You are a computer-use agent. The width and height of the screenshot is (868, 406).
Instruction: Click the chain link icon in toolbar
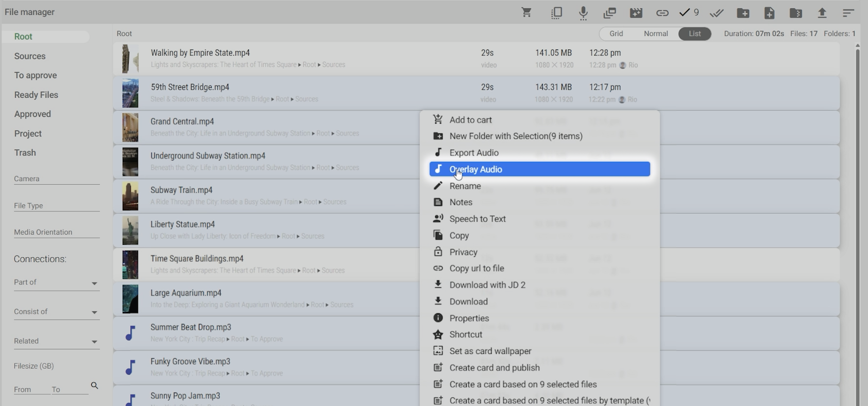662,13
